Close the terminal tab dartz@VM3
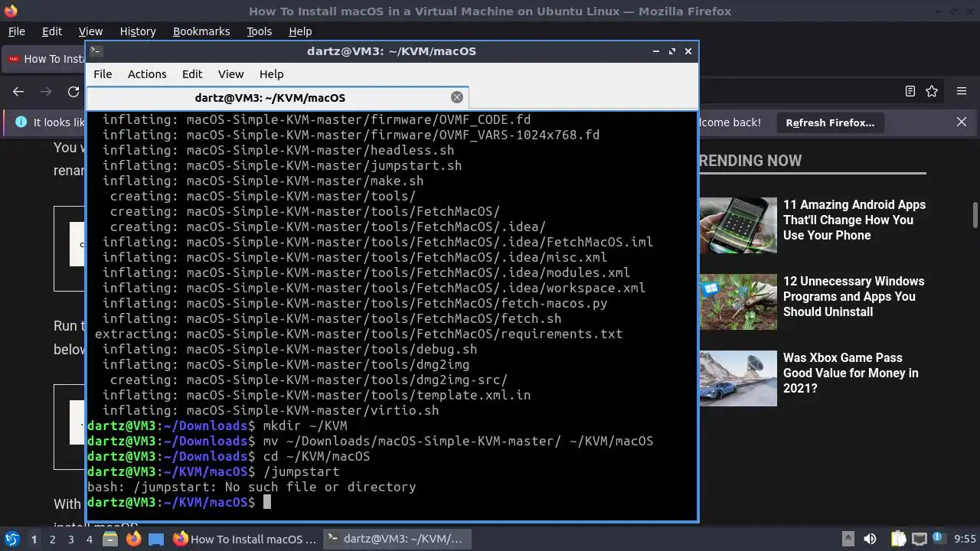 point(457,97)
